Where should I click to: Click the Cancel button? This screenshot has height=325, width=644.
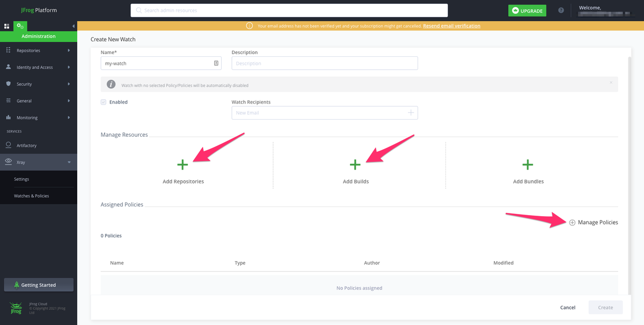click(568, 307)
